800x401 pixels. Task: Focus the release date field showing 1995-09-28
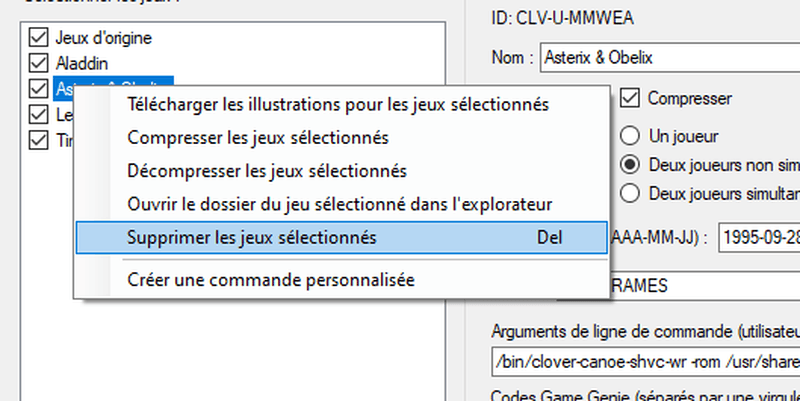point(759,238)
